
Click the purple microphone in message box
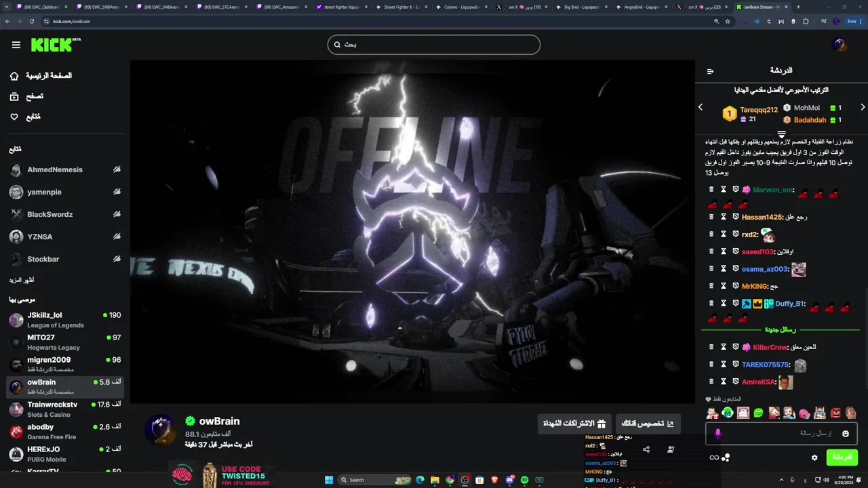click(x=718, y=433)
